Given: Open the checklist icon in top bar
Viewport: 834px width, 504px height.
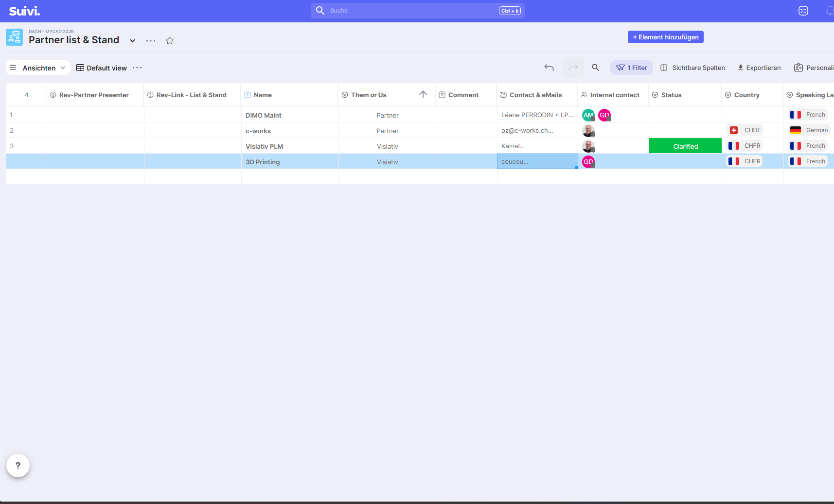Looking at the screenshot, I should pos(803,11).
